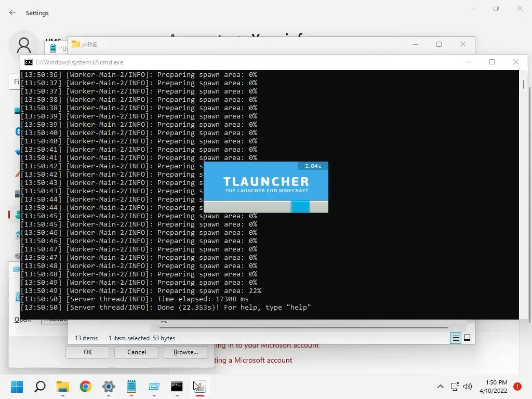
Task: Click the 'Done (22.353s)!' console line
Action: (166, 308)
